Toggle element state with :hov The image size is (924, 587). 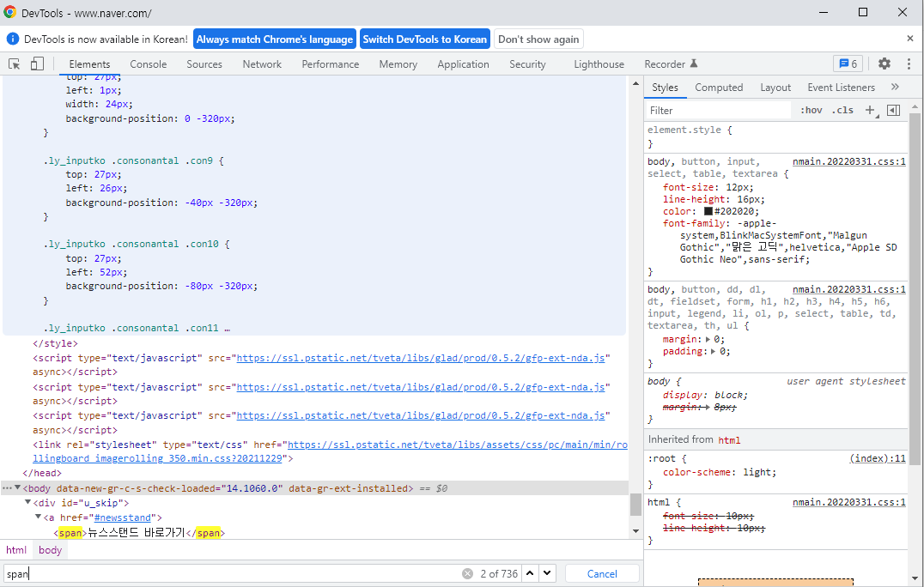pyautogui.click(x=811, y=110)
